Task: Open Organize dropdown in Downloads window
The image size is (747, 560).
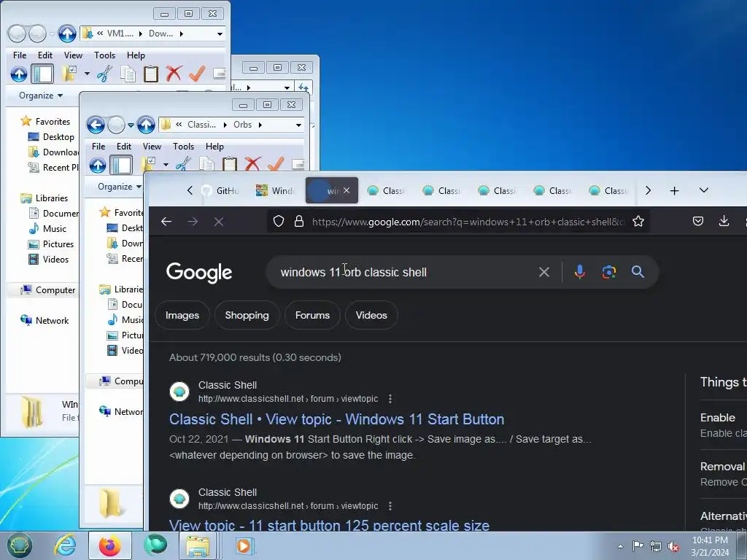Action: 41,96
